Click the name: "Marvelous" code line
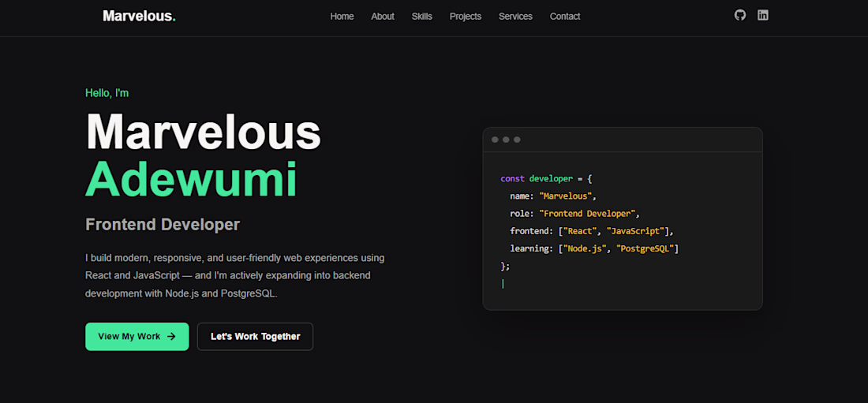Viewport: 868px width, 403px height. click(553, 196)
